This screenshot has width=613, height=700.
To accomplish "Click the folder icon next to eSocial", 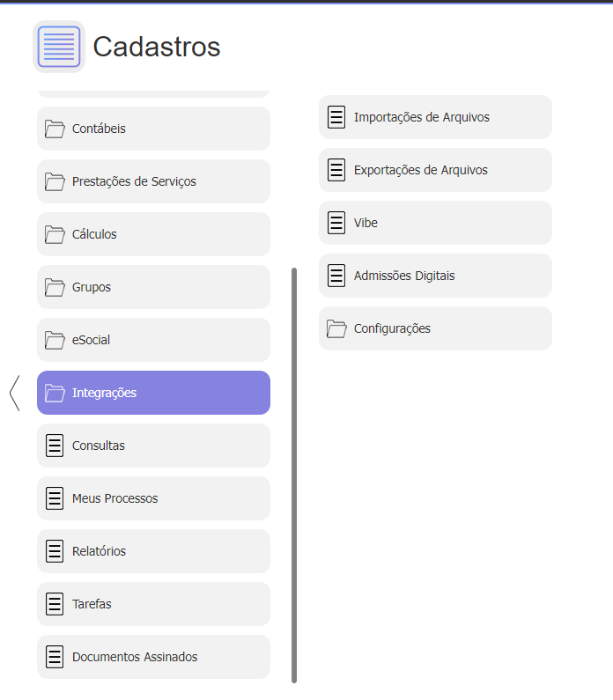I will click(55, 340).
